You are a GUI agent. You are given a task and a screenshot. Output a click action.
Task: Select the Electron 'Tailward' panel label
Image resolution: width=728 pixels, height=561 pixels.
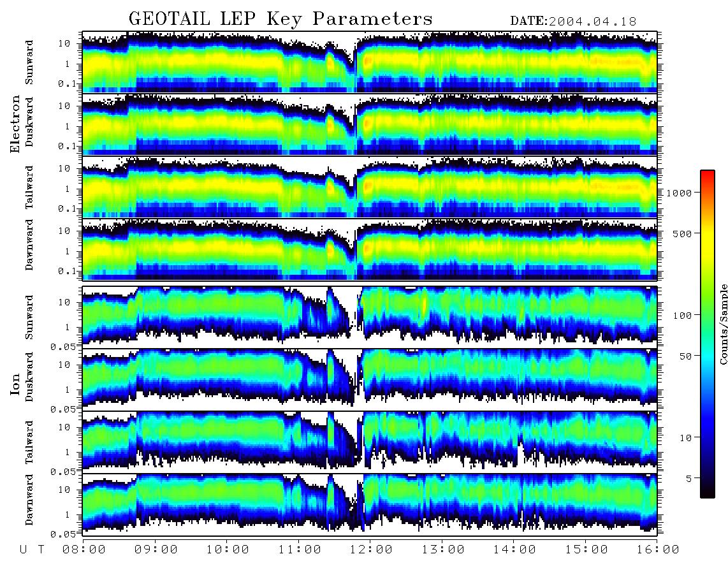pos(29,187)
